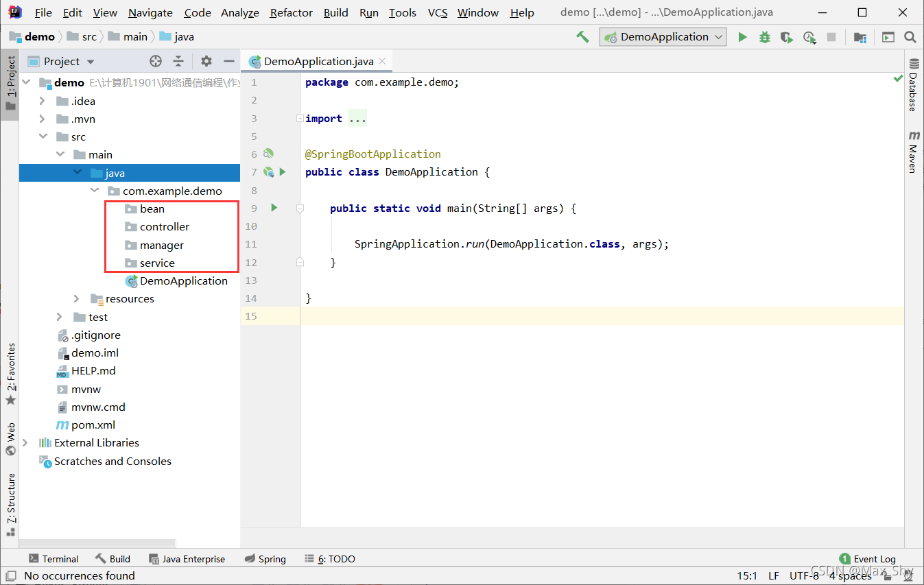Unfold the collapsed import block in the editor
The height and width of the screenshot is (585, 924).
tap(300, 118)
